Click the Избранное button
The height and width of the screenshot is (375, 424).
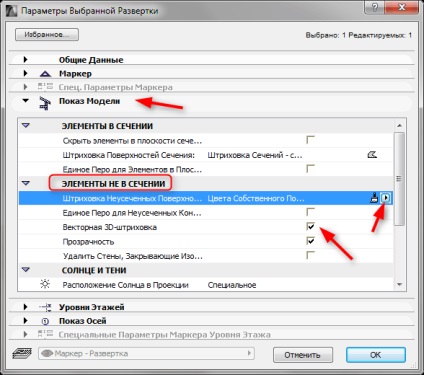tap(47, 35)
